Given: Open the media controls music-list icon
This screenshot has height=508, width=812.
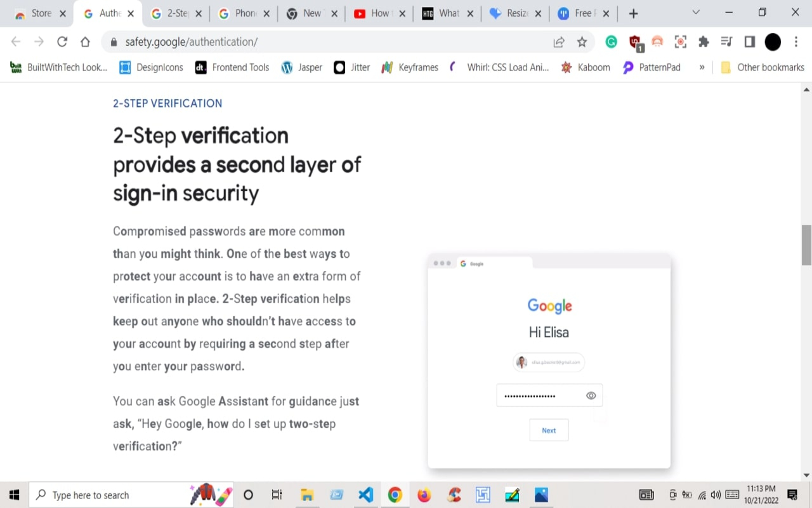Looking at the screenshot, I should pos(726,42).
